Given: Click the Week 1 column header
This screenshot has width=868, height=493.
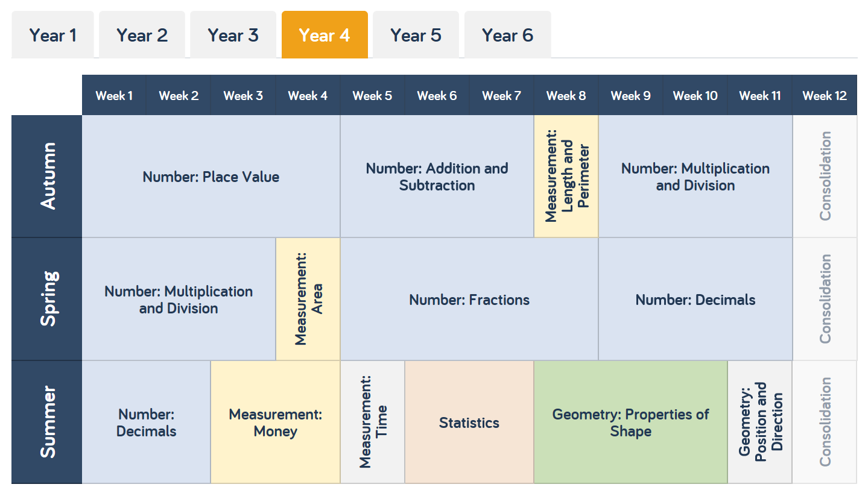Looking at the screenshot, I should click(113, 95).
